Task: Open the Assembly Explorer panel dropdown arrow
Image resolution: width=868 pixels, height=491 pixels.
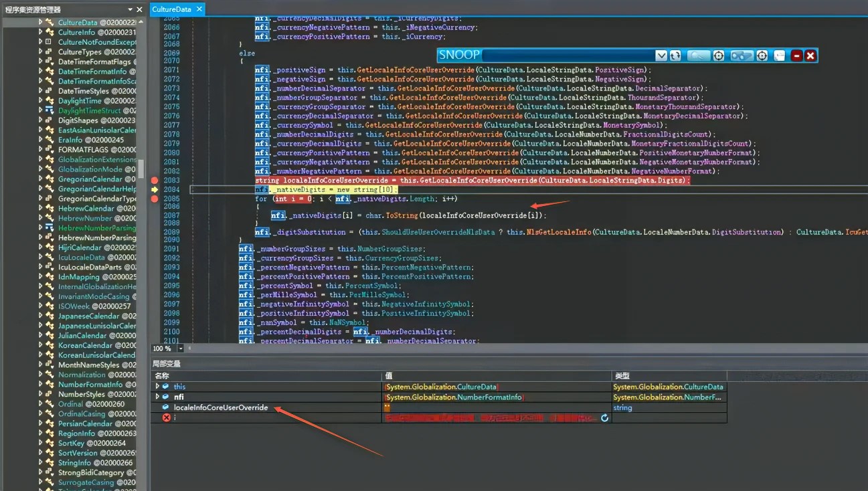Action: pyautogui.click(x=129, y=9)
